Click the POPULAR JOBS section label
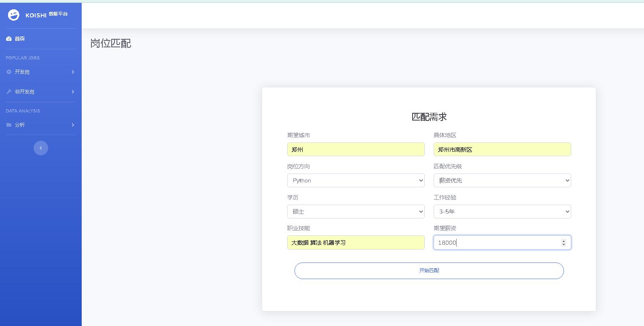The width and height of the screenshot is (644, 326). pos(23,58)
